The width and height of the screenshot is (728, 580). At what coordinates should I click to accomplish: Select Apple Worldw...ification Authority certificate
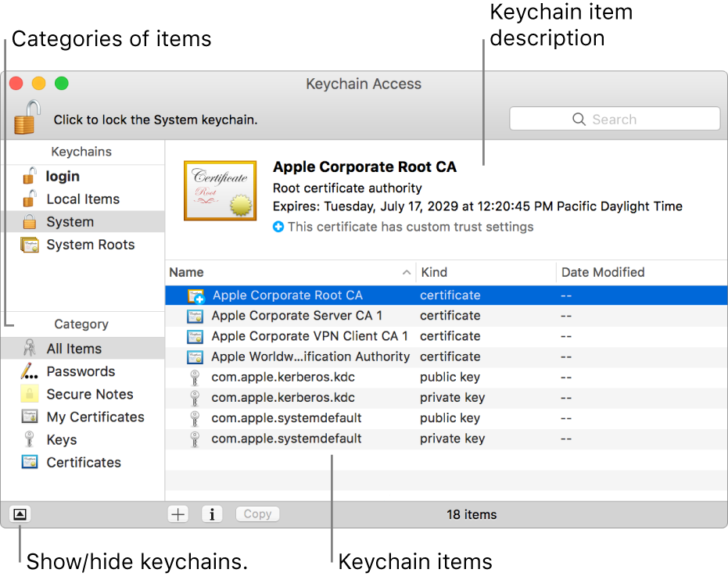tap(446, 356)
